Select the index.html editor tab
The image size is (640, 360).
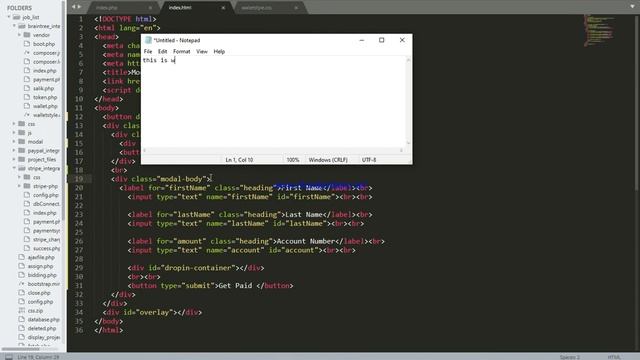180,8
